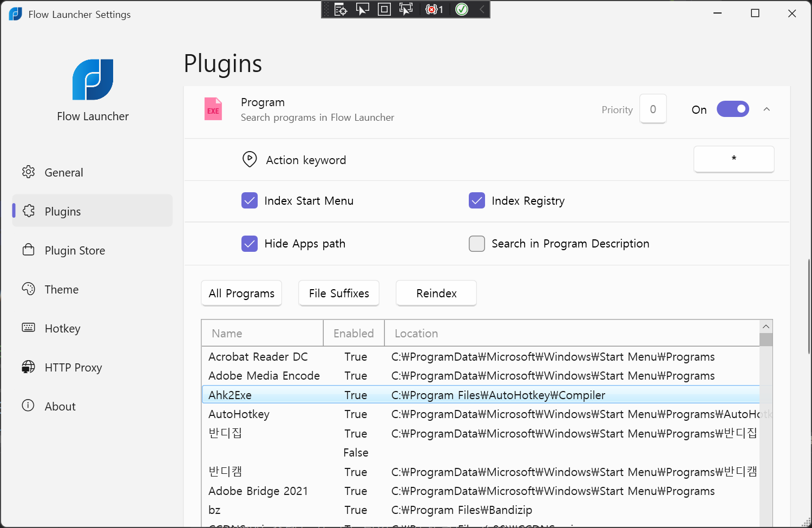Click the Plugin Store bag icon
Image resolution: width=812 pixels, height=528 pixels.
coord(28,250)
